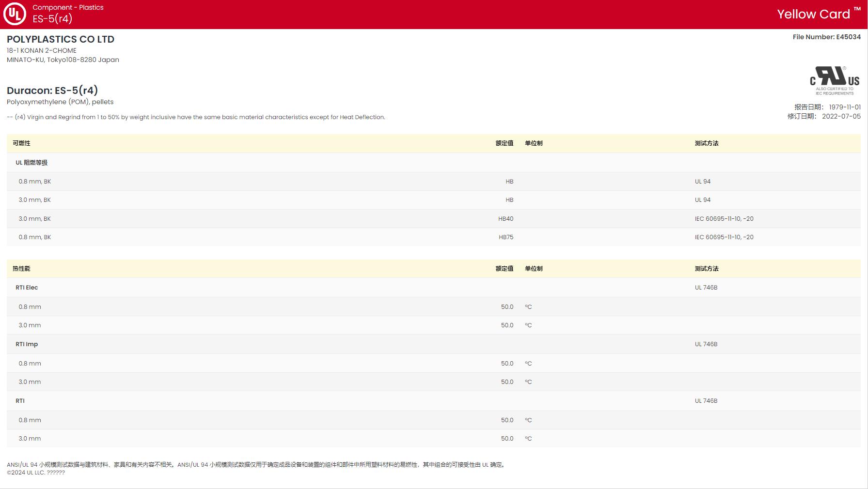Click the HB75 rating value
868x489 pixels.
coord(505,237)
